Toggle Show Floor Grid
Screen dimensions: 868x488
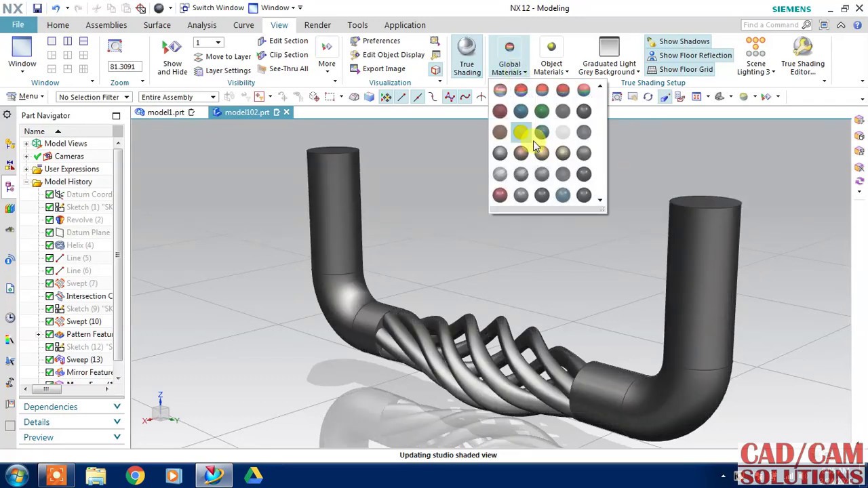pyautogui.click(x=679, y=69)
